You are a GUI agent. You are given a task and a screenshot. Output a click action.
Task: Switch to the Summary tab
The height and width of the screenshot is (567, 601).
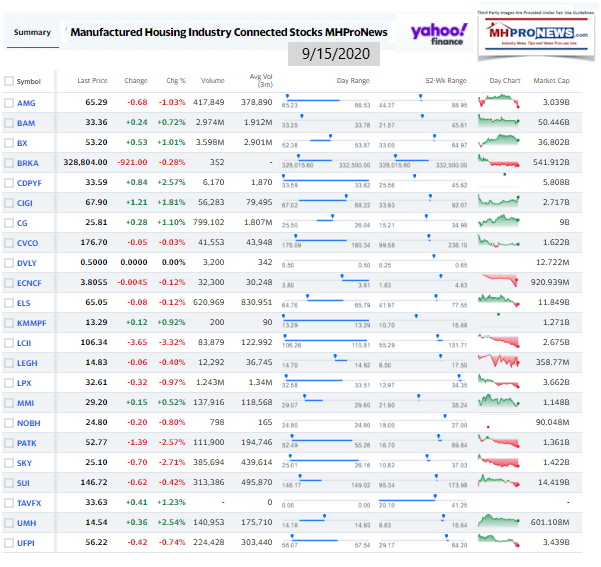[x=32, y=32]
